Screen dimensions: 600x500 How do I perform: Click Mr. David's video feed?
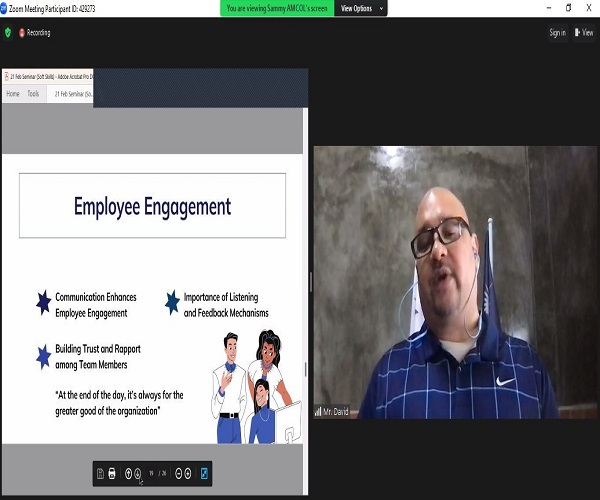[455, 282]
